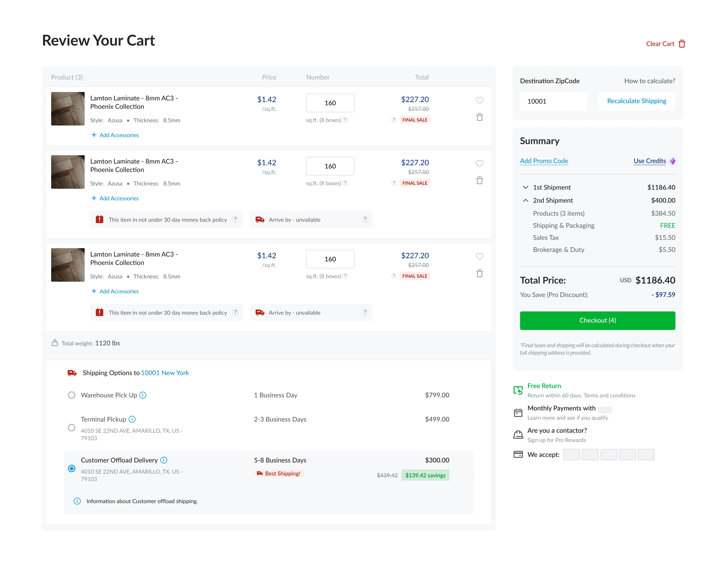The height and width of the screenshot is (561, 728).
Task: Click Learn more and see if you qualify
Action: pos(568,418)
